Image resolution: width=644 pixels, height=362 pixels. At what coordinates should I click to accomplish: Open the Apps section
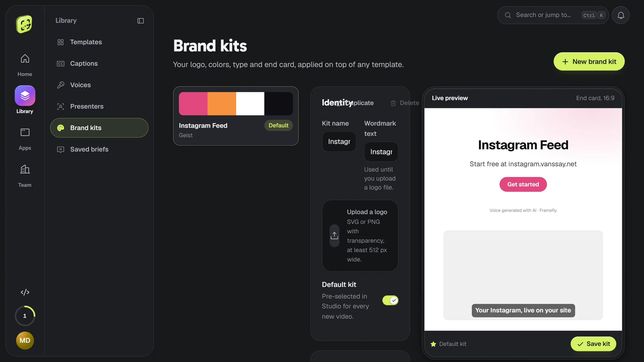coord(25,139)
